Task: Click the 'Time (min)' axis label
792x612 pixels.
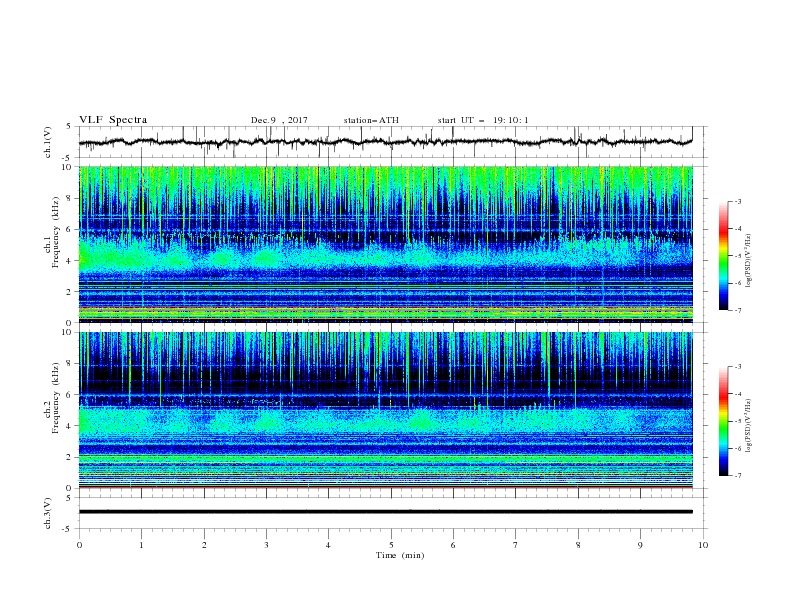Action: pyautogui.click(x=400, y=555)
